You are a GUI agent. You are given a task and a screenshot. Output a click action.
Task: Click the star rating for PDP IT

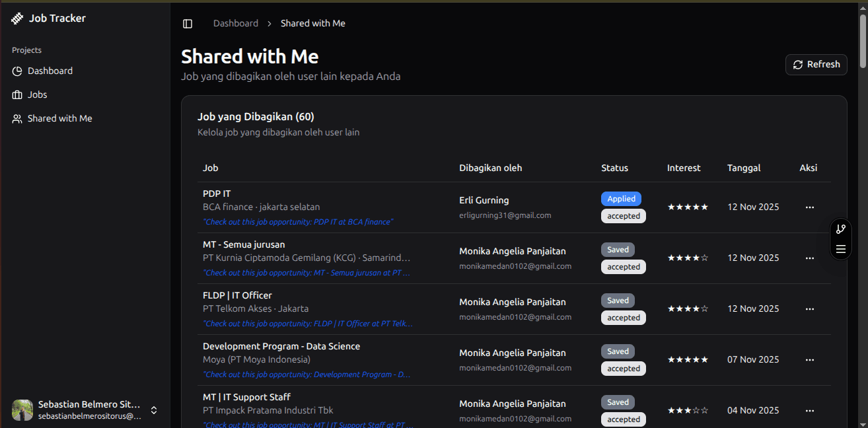(x=687, y=207)
